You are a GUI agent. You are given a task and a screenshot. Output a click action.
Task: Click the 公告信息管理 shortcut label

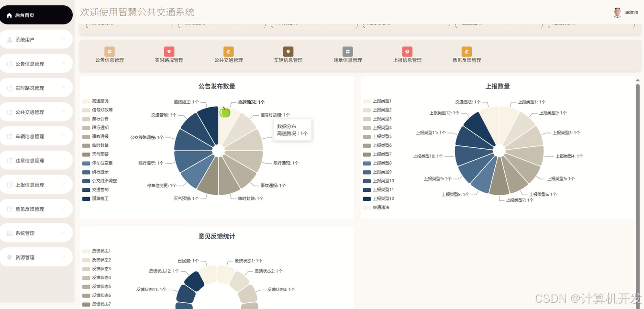(110, 60)
